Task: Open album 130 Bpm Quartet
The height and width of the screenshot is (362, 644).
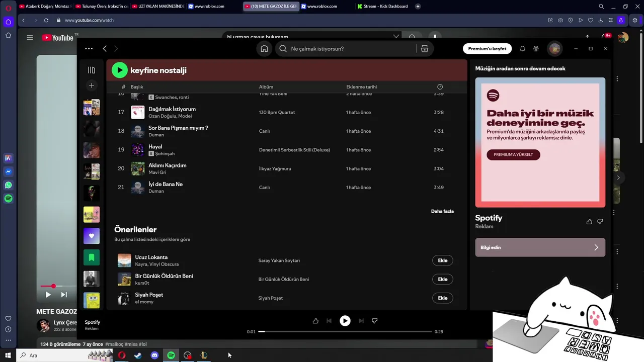Action: tap(277, 113)
